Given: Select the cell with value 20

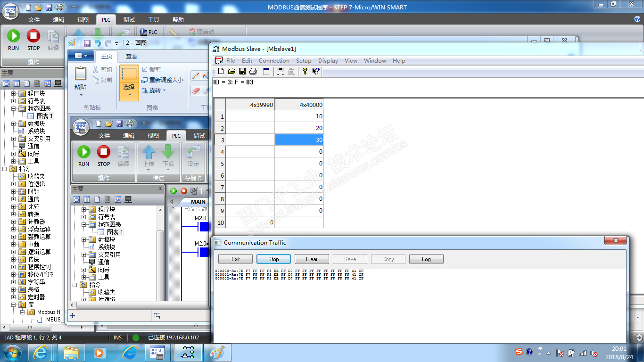Looking at the screenshot, I should pos(299,128).
